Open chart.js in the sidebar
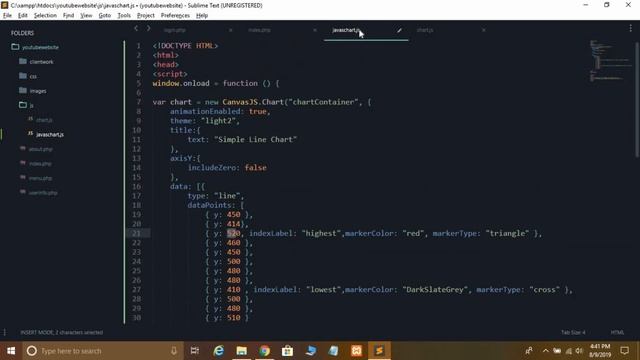Image resolution: width=640 pixels, height=360 pixels. point(44,120)
